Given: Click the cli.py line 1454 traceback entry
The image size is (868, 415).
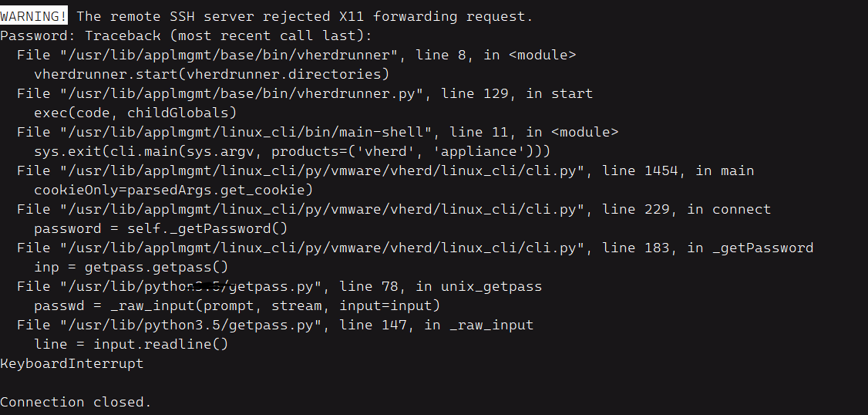Looking at the screenshot, I should 385,170.
